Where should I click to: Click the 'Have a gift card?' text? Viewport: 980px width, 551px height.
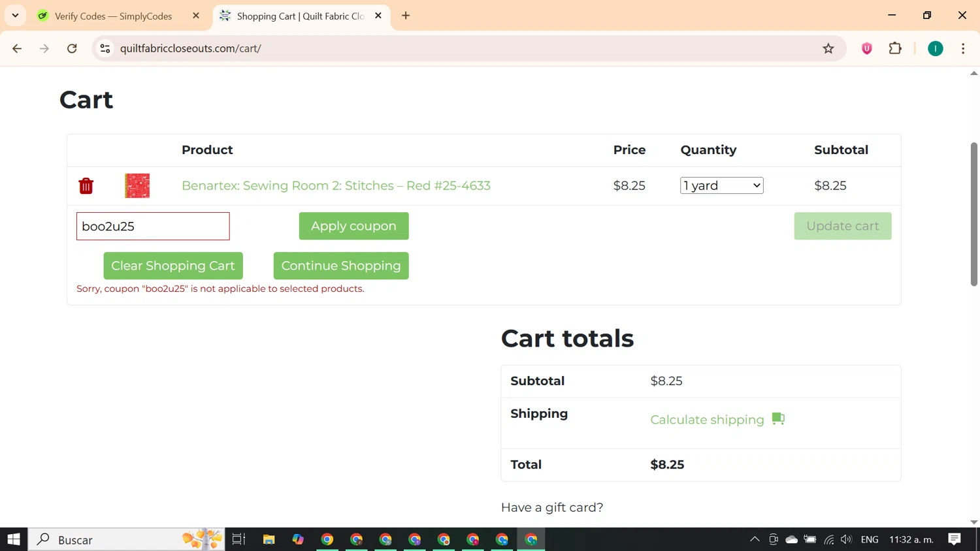pos(552,507)
